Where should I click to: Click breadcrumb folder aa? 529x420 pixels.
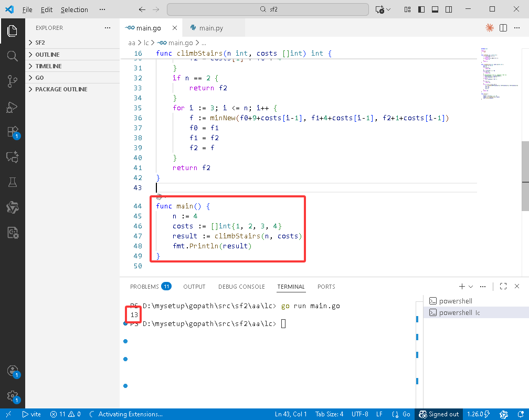[x=132, y=43]
